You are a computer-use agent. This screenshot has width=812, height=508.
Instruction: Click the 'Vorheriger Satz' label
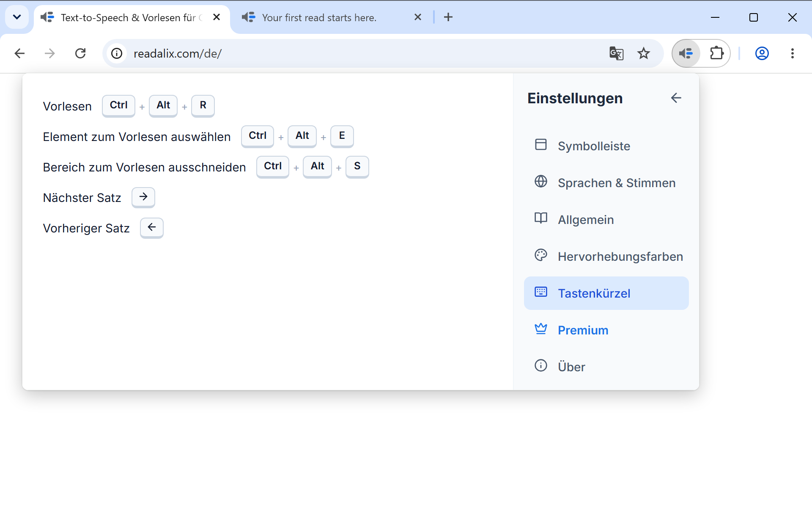(86, 228)
